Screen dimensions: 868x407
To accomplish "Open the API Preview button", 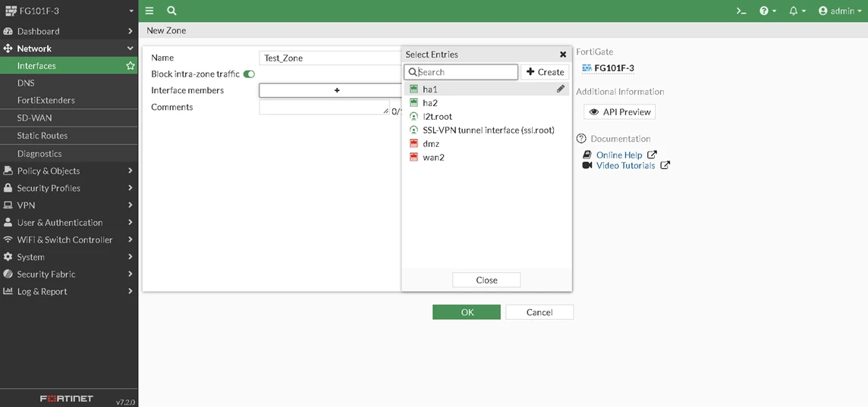I will [x=619, y=111].
